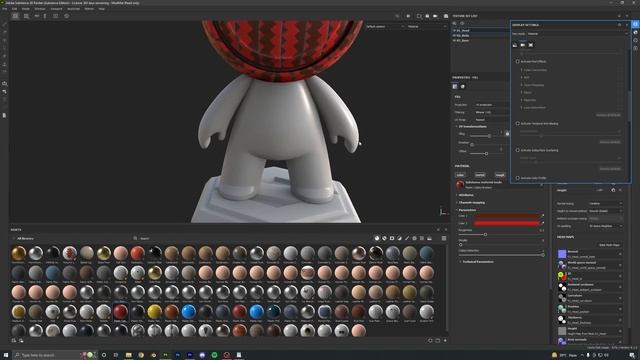
Task: Filter assets by Materials icon
Action: point(376,238)
